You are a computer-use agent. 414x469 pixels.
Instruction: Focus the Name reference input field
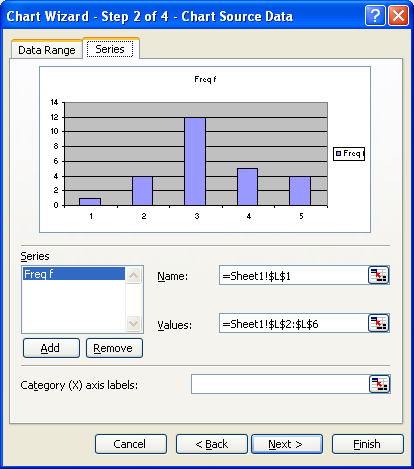click(294, 275)
